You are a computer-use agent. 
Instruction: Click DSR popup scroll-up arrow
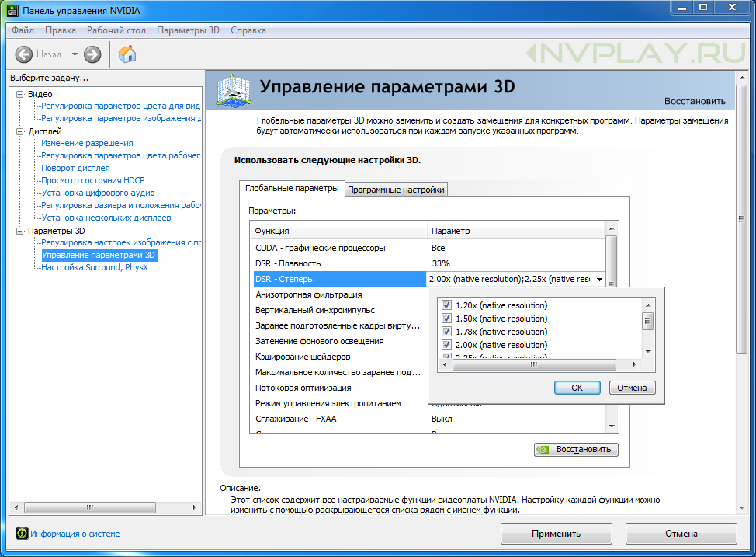point(648,305)
